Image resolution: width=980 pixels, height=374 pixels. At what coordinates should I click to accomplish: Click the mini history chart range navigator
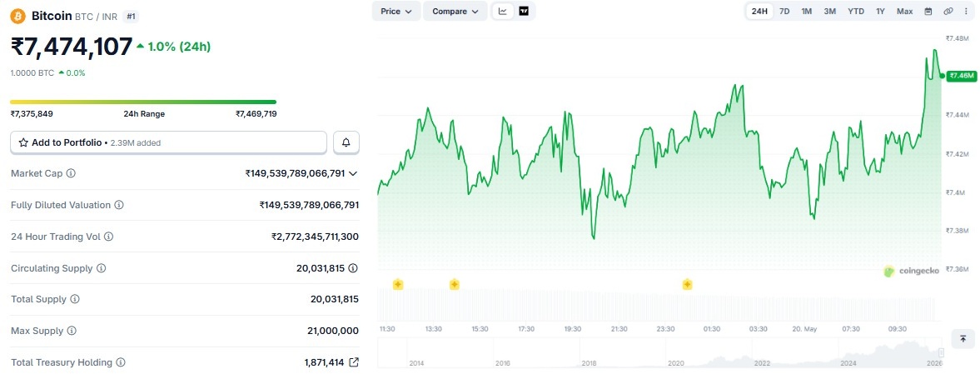tap(661, 353)
